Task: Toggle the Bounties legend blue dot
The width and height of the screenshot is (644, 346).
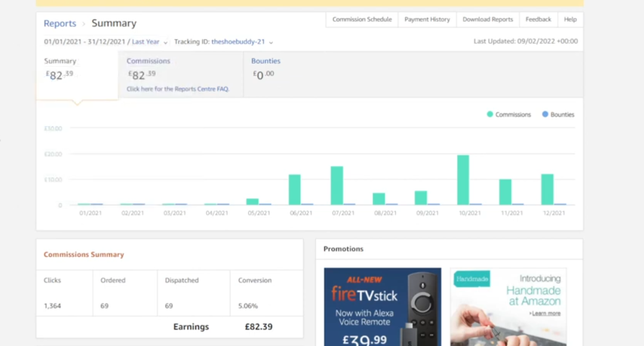Action: coord(545,114)
